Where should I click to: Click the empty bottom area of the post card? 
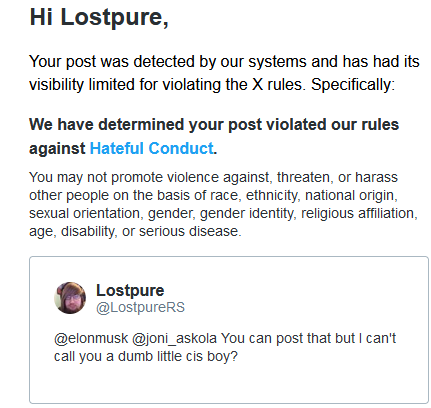pos(229,385)
